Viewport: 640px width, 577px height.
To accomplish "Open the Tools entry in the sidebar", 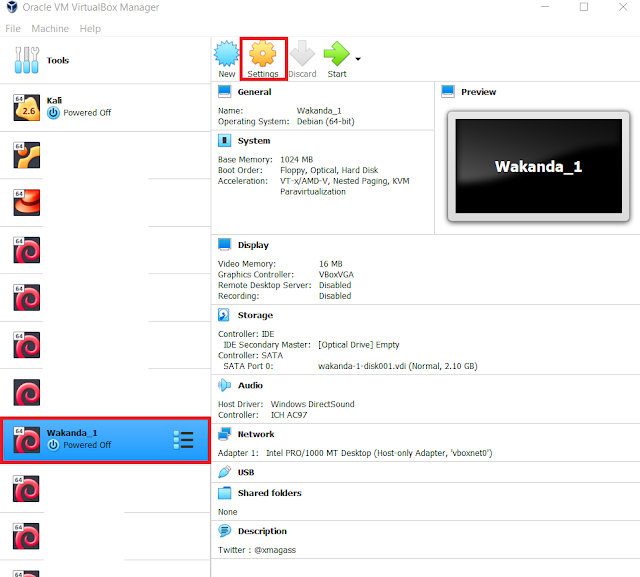I will click(x=105, y=60).
